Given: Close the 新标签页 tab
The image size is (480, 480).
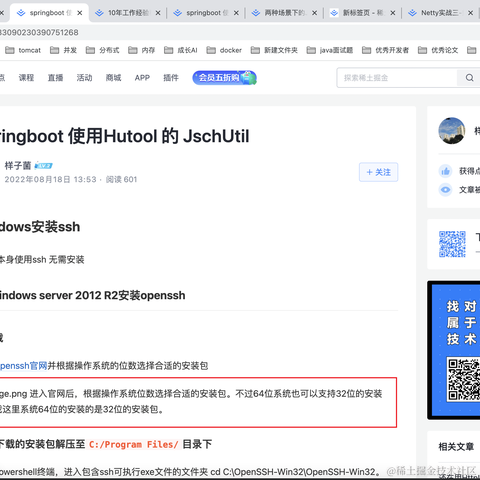Looking at the screenshot, I should pyautogui.click(x=393, y=13).
